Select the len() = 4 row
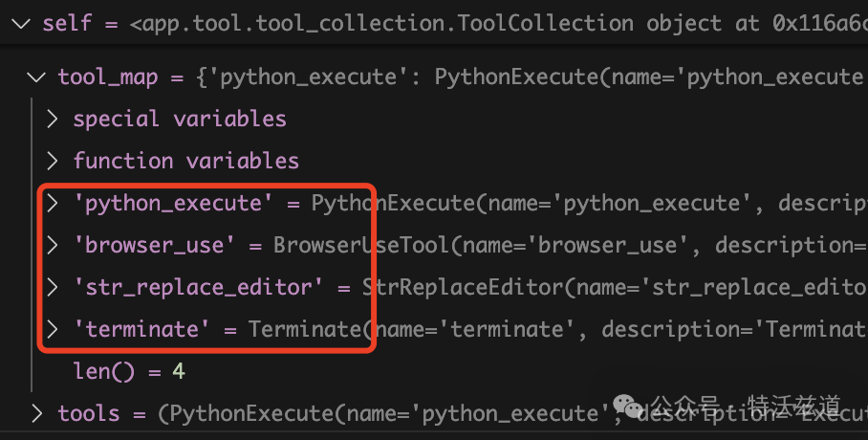Screen dimensions: 868x440 (x=130, y=371)
